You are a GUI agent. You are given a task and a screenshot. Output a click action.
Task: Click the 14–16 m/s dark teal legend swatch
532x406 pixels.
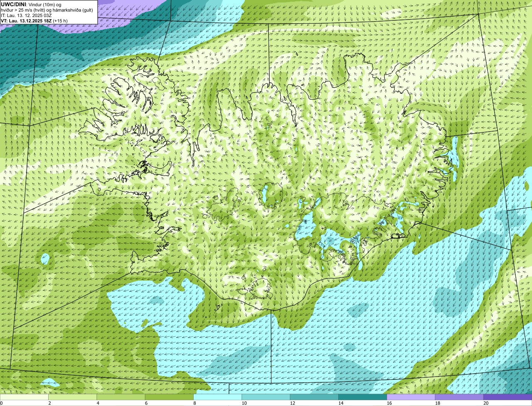[363, 397]
